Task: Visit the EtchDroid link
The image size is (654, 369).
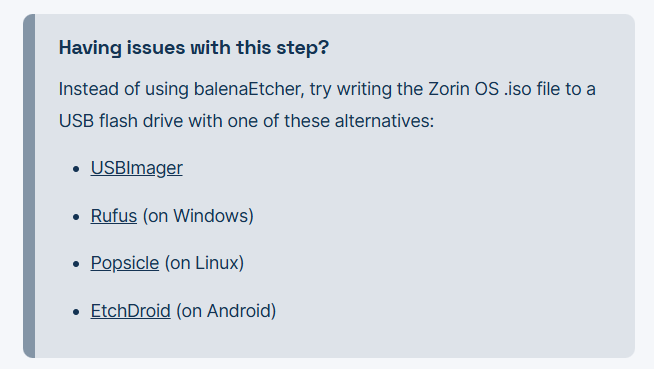Action: 131,311
